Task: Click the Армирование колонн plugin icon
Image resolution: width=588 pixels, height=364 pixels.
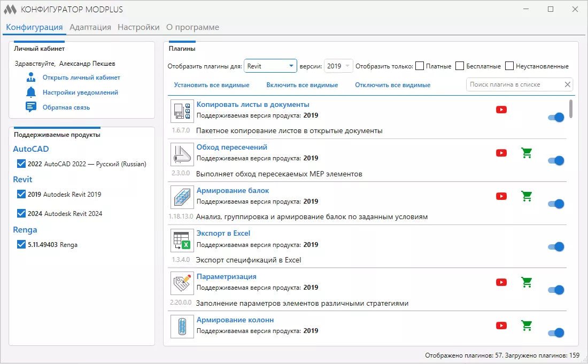Action: tap(182, 326)
